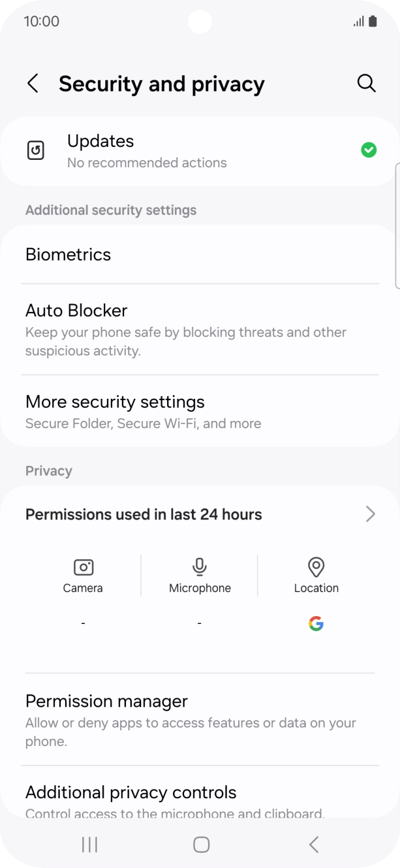Tap the Home button in navigation bar
Screen dimensions: 400x868
pyautogui.click(x=200, y=844)
